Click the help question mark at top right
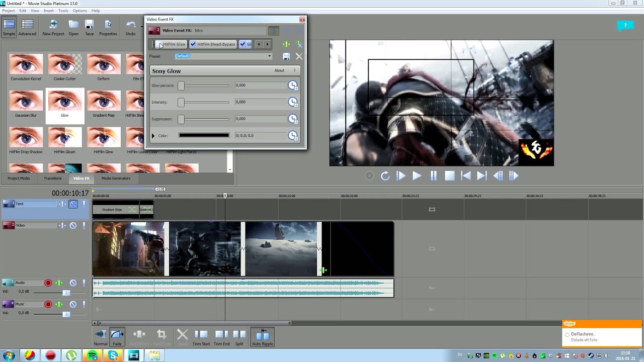 [625, 25]
